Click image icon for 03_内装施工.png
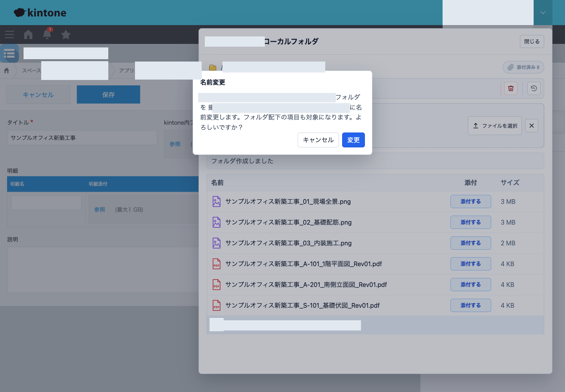Viewport: 565px width, 392px height. click(x=217, y=243)
